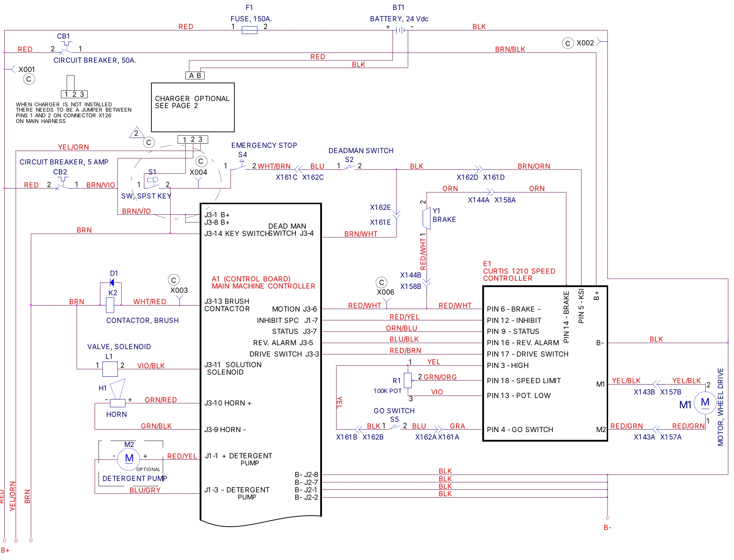Select the J1-1 + DETERGENT PUMP label
Viewport: 734px width, 560px height.
tap(239, 459)
